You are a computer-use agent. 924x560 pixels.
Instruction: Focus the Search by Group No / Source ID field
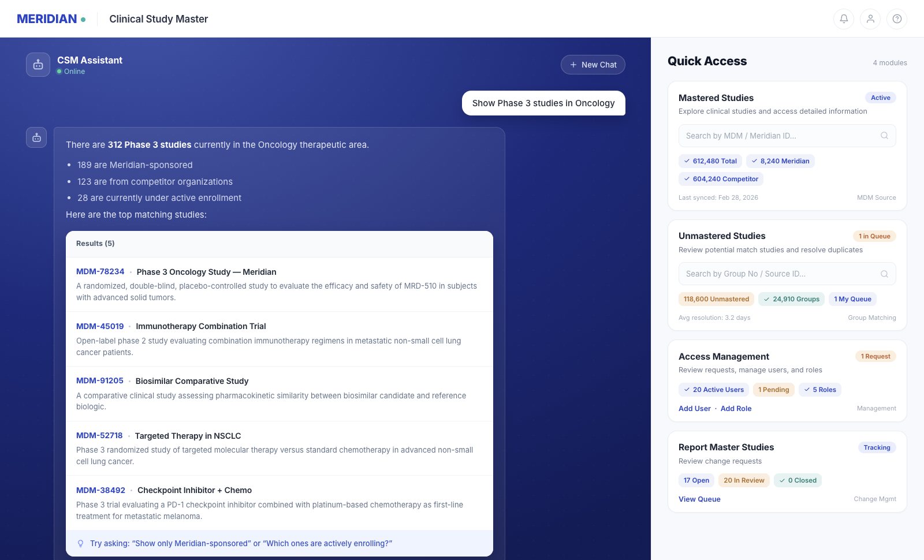point(787,274)
